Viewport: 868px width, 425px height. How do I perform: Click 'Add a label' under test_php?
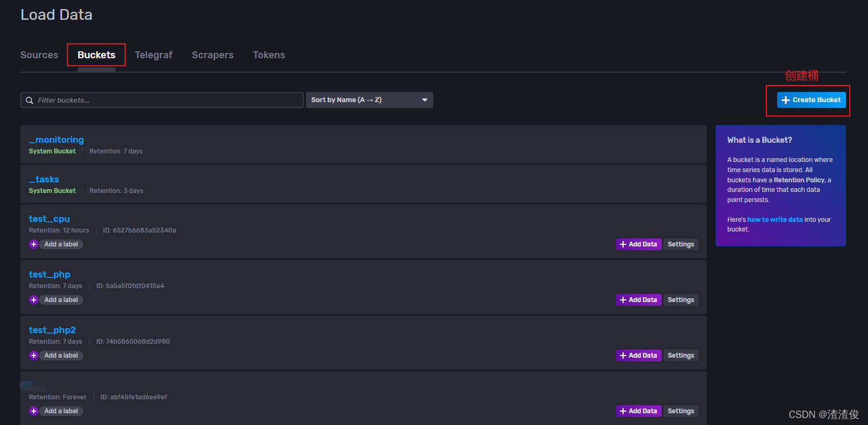point(61,300)
